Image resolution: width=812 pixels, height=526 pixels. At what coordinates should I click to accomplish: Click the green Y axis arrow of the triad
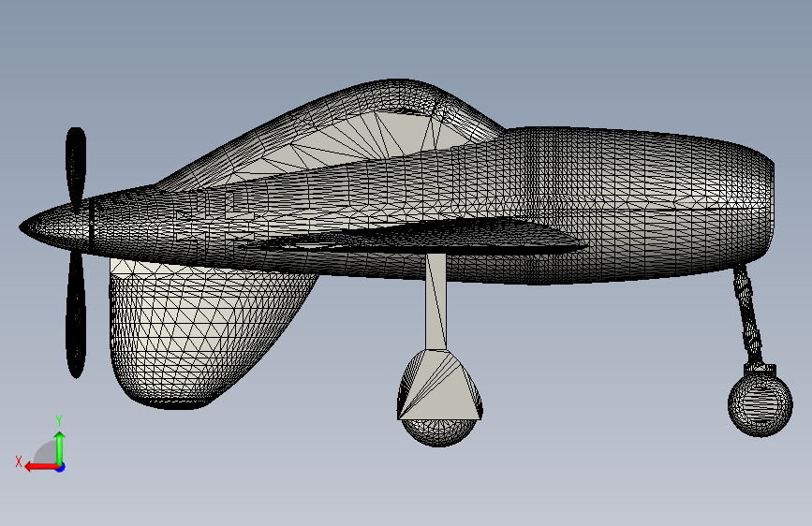tap(60, 448)
